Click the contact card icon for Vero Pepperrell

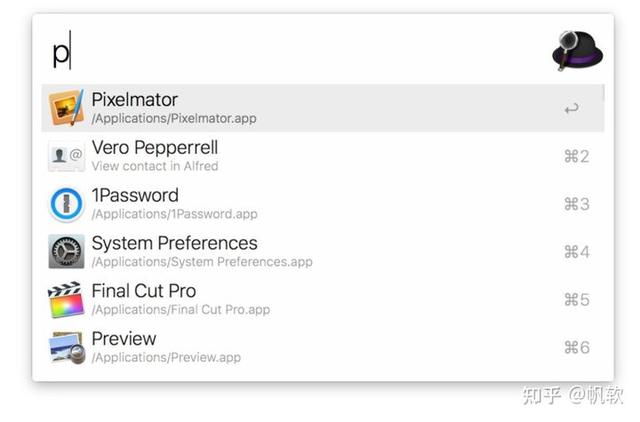(67, 156)
